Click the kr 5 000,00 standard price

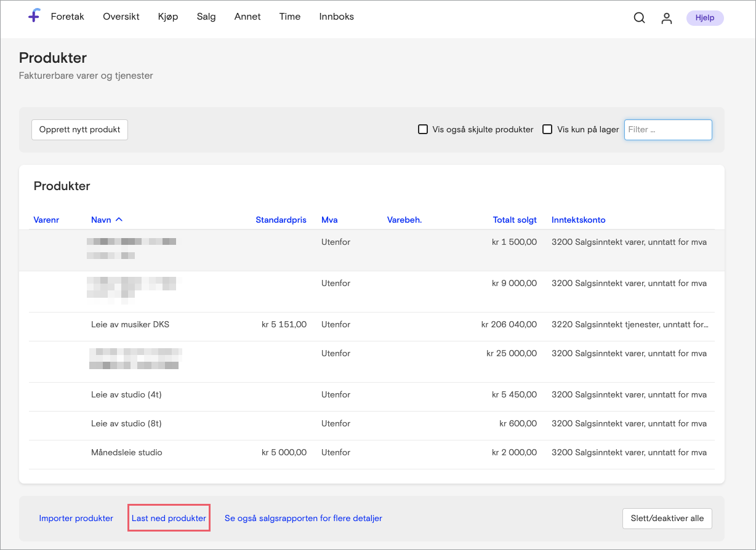284,452
